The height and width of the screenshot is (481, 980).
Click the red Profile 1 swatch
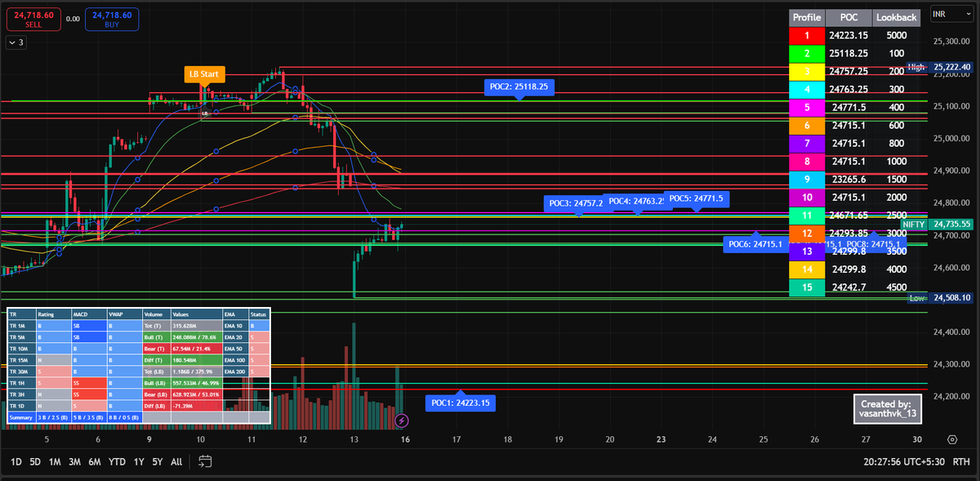coord(807,36)
